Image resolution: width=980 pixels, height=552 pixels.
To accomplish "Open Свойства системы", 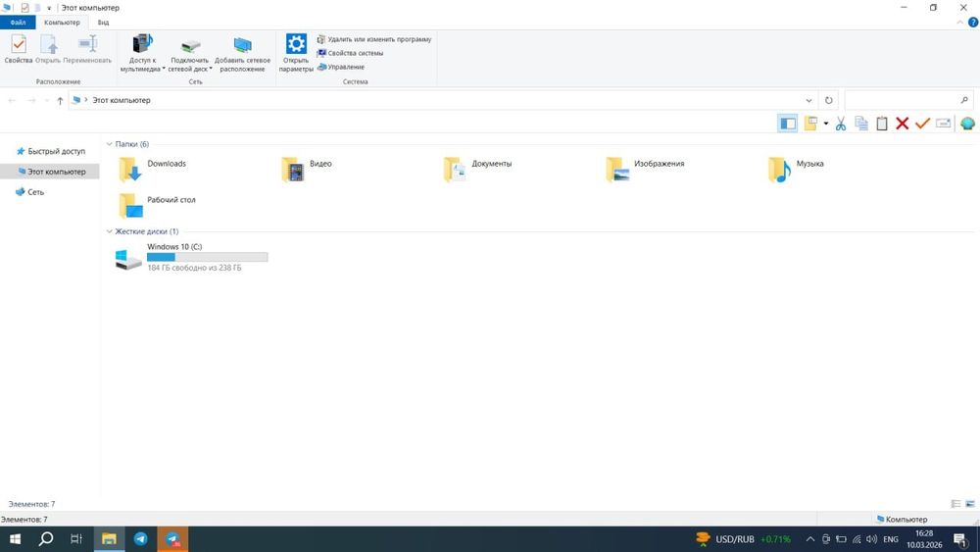I will (350, 53).
